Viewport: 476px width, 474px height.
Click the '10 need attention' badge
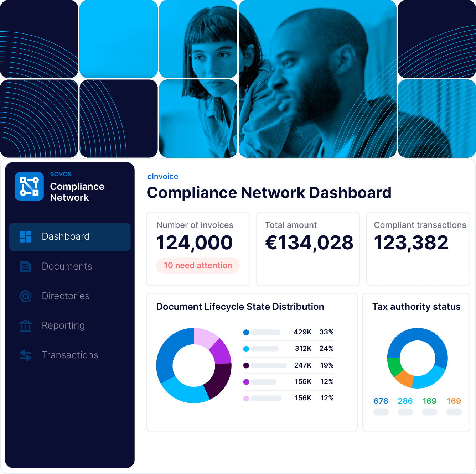198,266
